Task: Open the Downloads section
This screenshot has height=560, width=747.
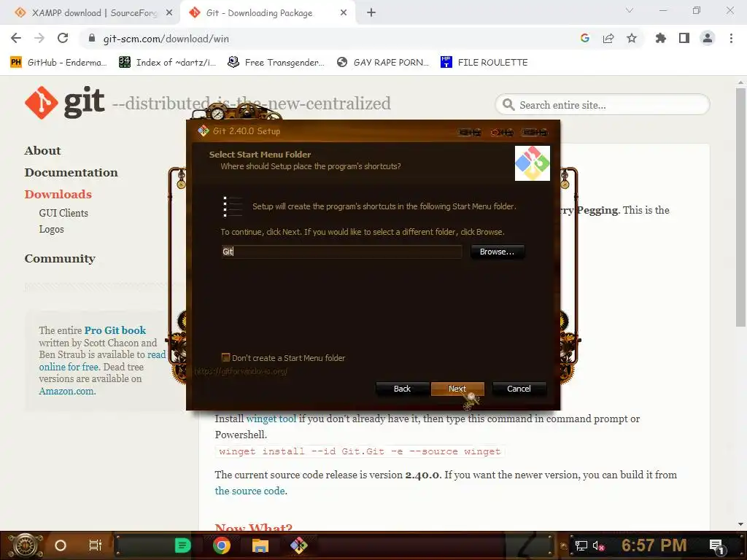Action: (58, 194)
